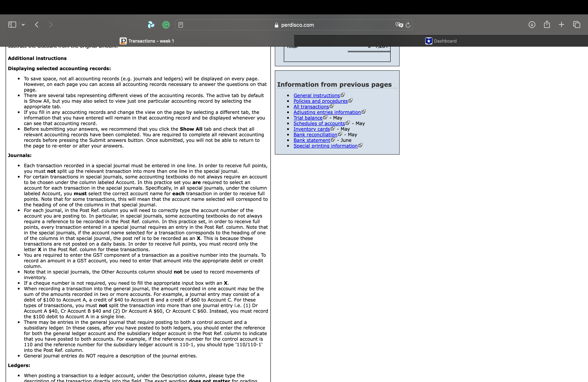Select the Transactions - week 1 tab

(x=147, y=41)
